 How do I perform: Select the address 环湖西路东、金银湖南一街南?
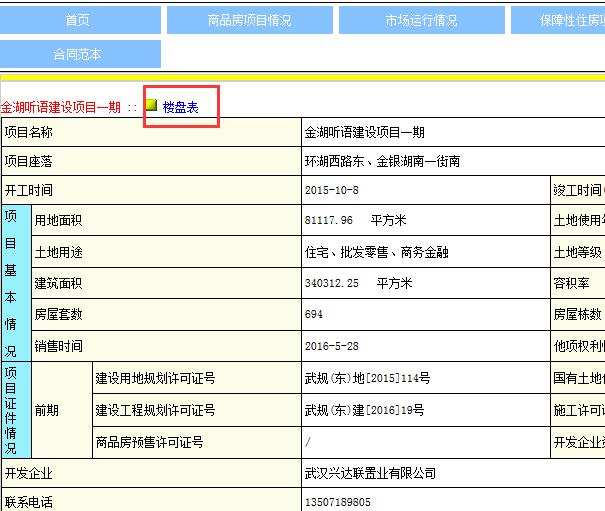pyautogui.click(x=382, y=161)
